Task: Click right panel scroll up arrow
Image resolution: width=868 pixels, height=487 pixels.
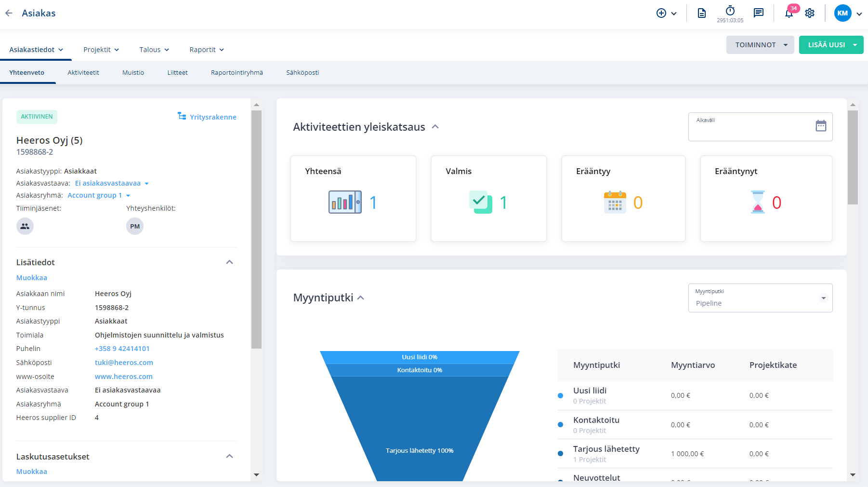Action: coord(853,105)
